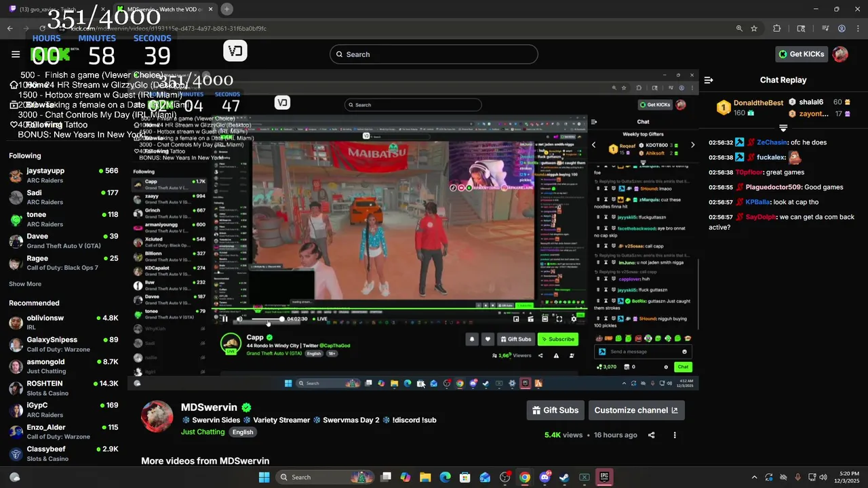Click Plaguedoctor509 username in chat replay
This screenshot has height=488, width=868.
point(773,187)
